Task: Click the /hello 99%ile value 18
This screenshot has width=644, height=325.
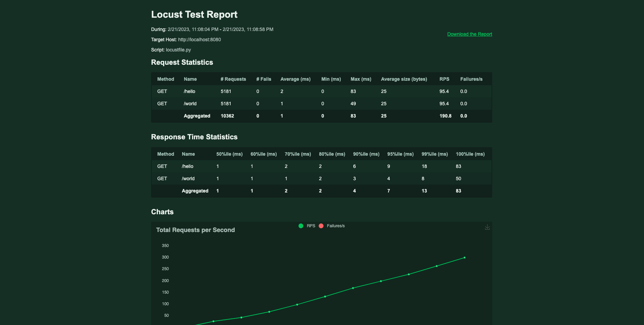Action: [424, 166]
